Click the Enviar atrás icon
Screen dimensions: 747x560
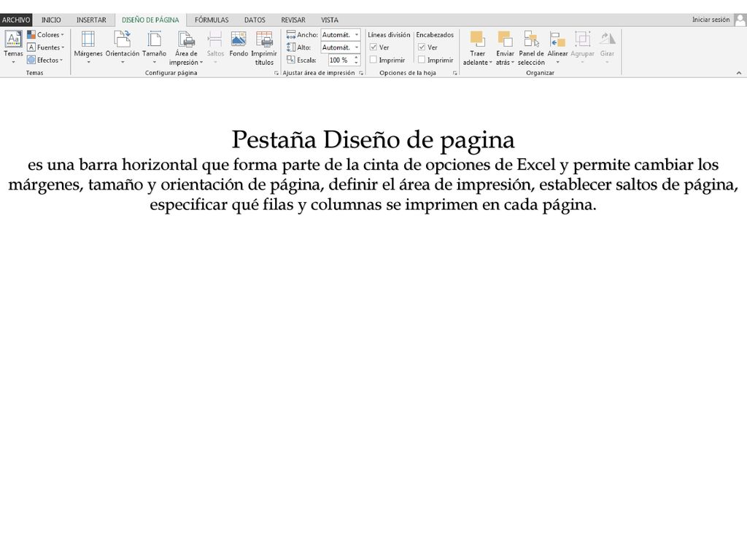(505, 39)
